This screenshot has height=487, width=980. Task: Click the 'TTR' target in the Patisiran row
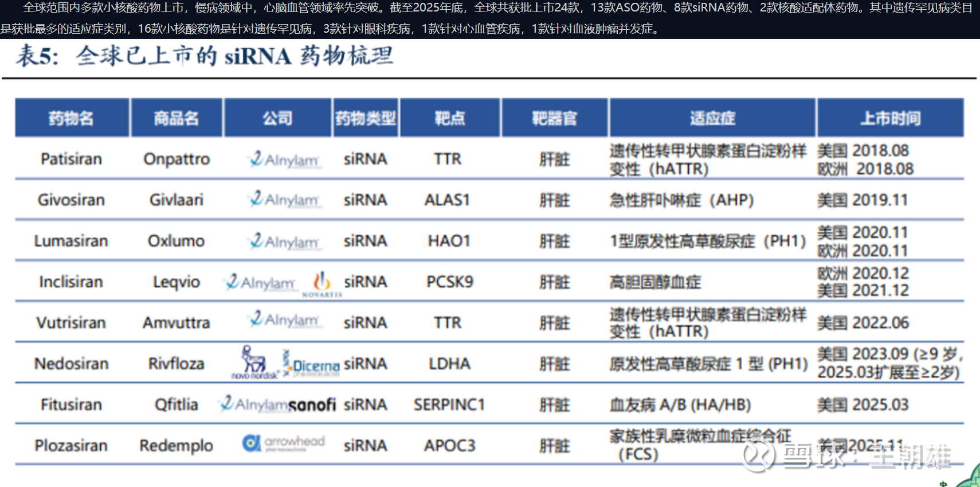click(448, 159)
